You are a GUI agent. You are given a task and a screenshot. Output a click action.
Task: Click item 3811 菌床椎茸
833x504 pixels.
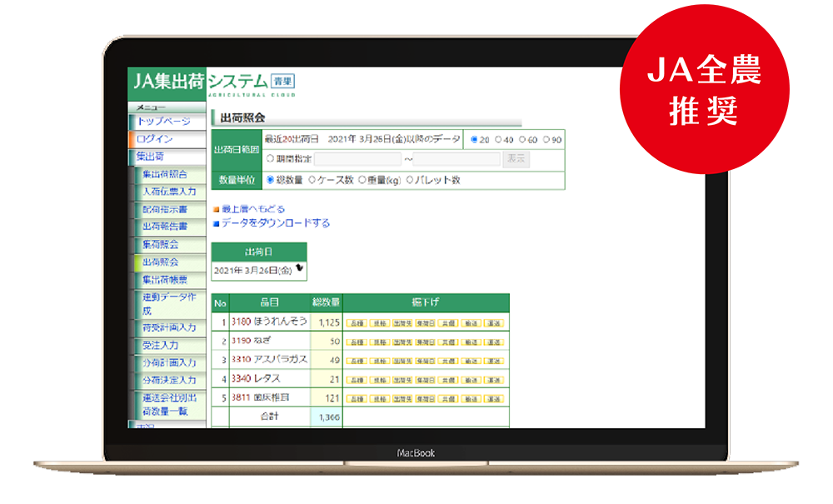(260, 397)
